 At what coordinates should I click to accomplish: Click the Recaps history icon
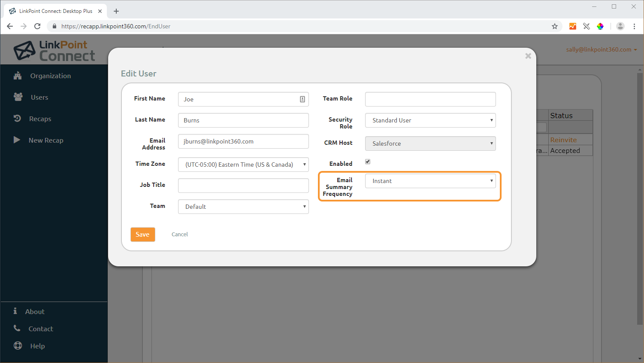click(17, 119)
